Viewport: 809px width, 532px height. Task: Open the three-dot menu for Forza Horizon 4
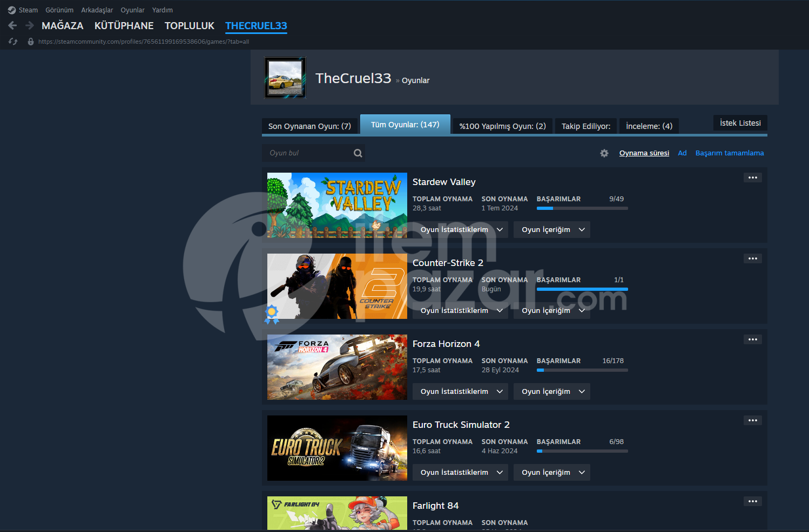coord(753,339)
